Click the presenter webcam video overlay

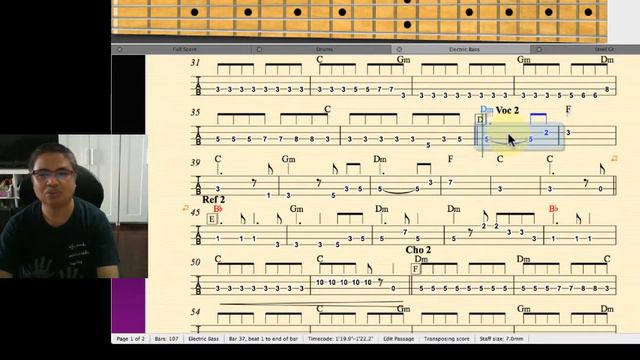[74, 206]
